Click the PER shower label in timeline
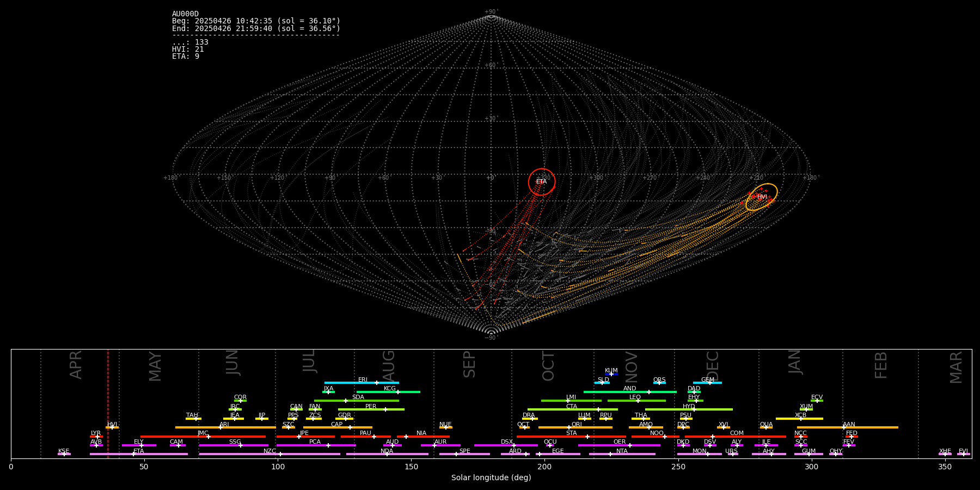Screen dimensions: 980x490 (x=371, y=407)
